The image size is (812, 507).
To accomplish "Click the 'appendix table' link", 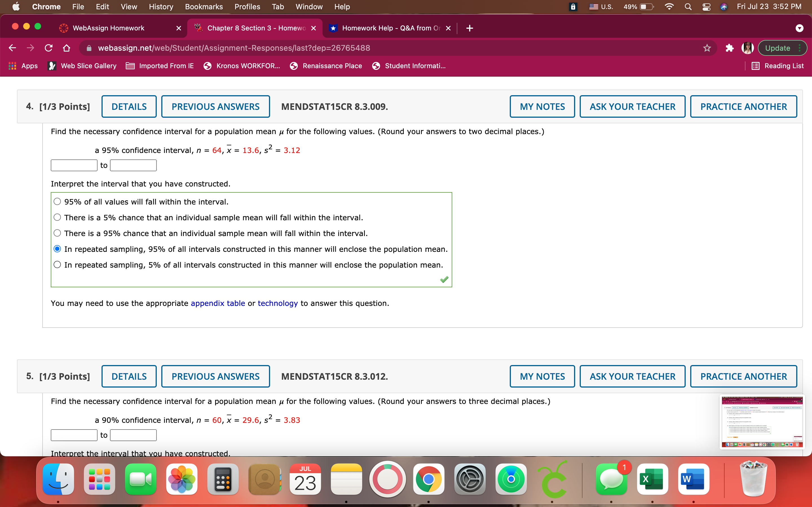I will (217, 303).
